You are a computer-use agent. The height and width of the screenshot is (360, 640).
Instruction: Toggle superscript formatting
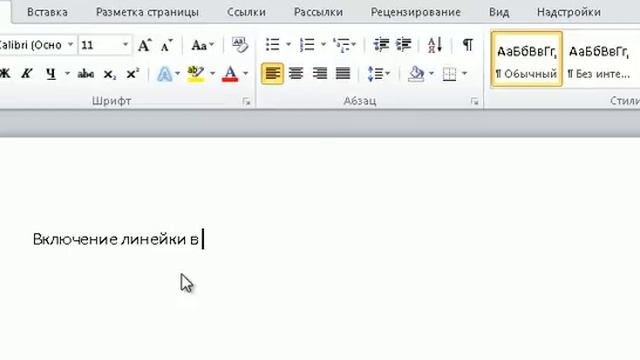(133, 73)
